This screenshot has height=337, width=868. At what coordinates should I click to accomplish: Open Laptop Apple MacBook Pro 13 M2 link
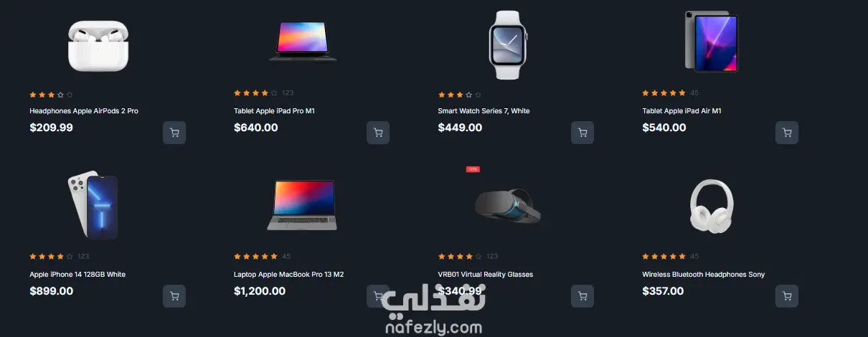click(289, 275)
